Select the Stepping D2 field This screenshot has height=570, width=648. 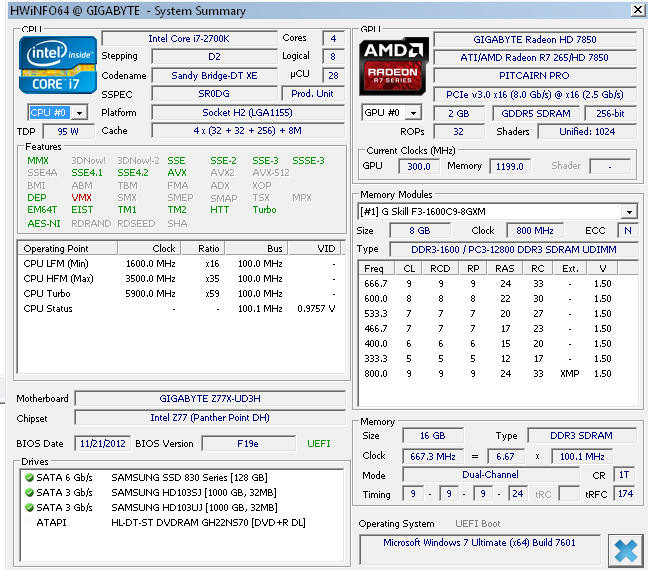pyautogui.click(x=214, y=57)
